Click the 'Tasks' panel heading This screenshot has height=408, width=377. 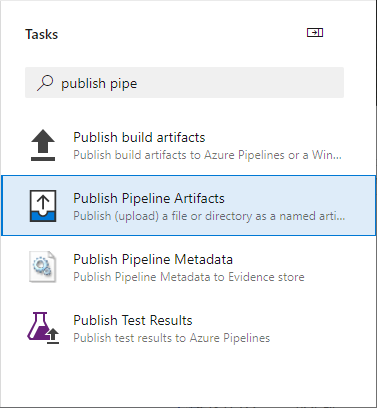[x=42, y=34]
